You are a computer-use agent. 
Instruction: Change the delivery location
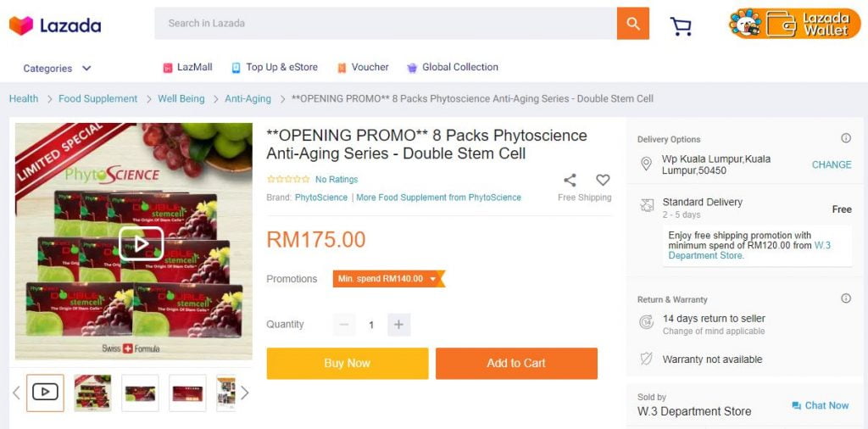click(x=831, y=164)
